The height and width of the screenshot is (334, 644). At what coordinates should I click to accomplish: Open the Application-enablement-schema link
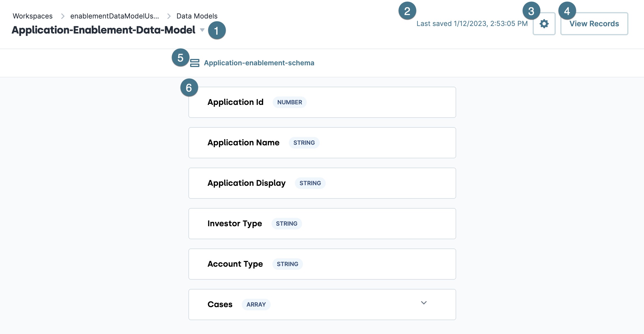click(x=259, y=63)
